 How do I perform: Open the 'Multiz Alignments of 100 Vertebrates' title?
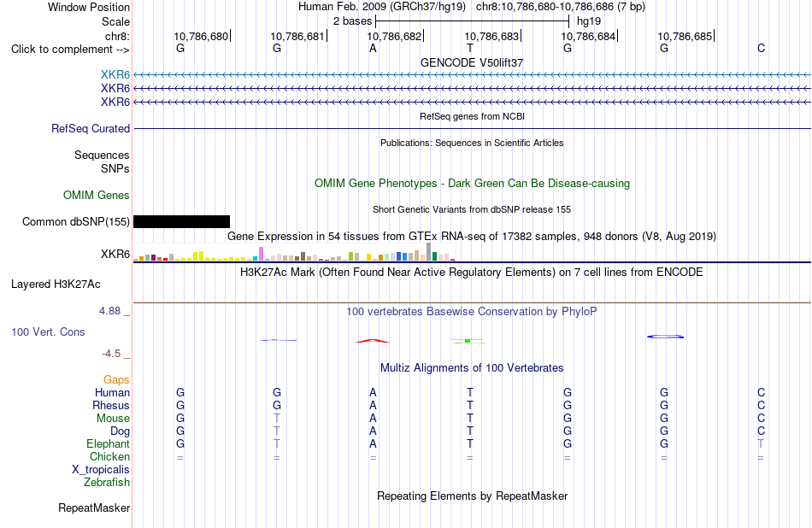coord(472,368)
